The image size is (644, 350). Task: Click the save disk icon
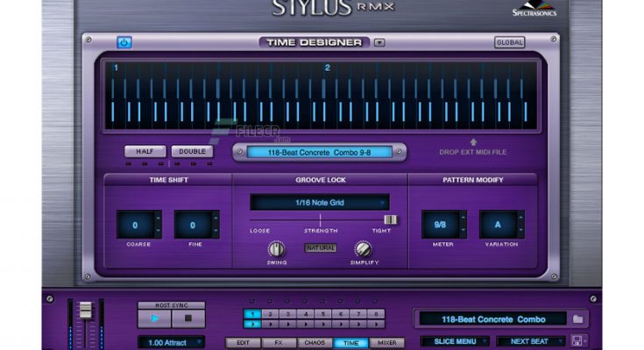pyautogui.click(x=577, y=341)
